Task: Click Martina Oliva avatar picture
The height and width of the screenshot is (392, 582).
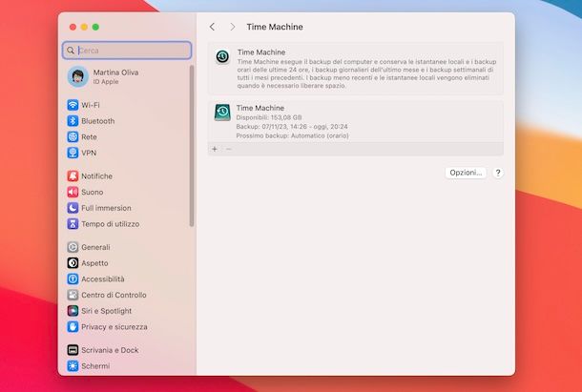Action: tap(78, 76)
